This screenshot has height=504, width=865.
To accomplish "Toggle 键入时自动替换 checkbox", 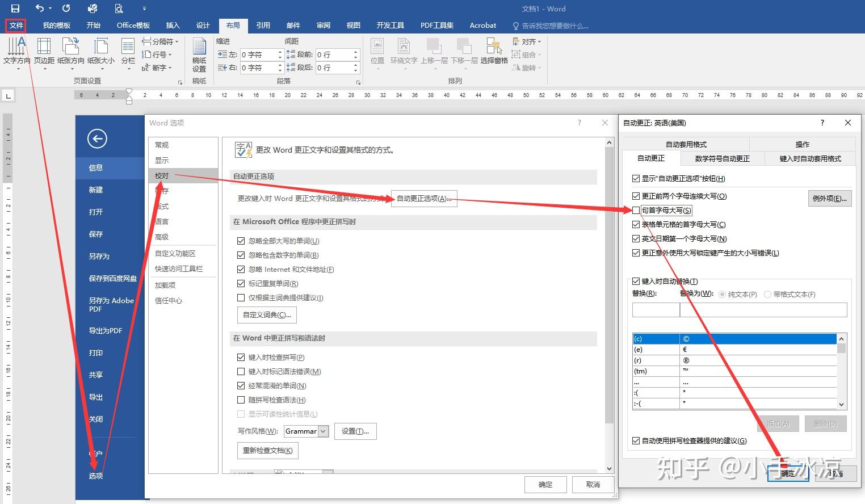I will coord(636,281).
